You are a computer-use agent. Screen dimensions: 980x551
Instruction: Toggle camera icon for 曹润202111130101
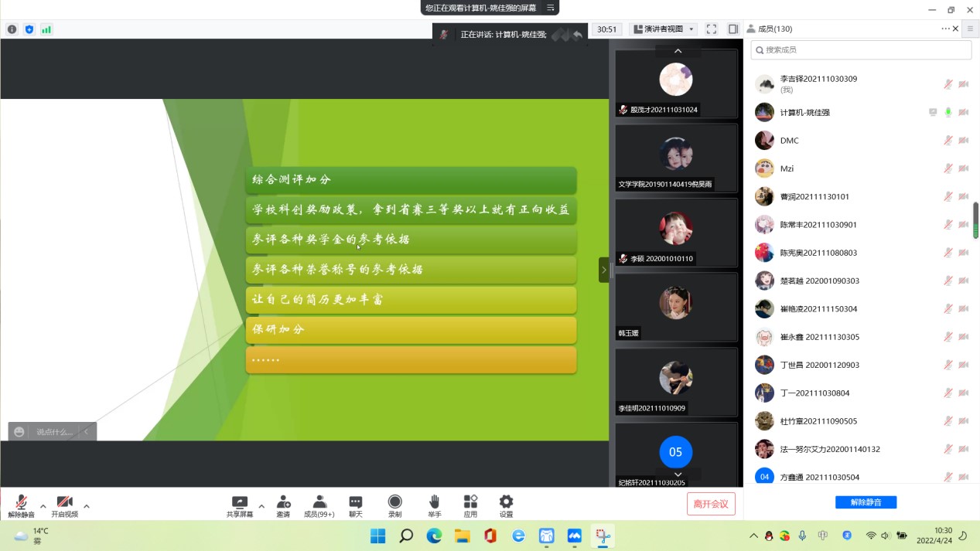point(964,196)
